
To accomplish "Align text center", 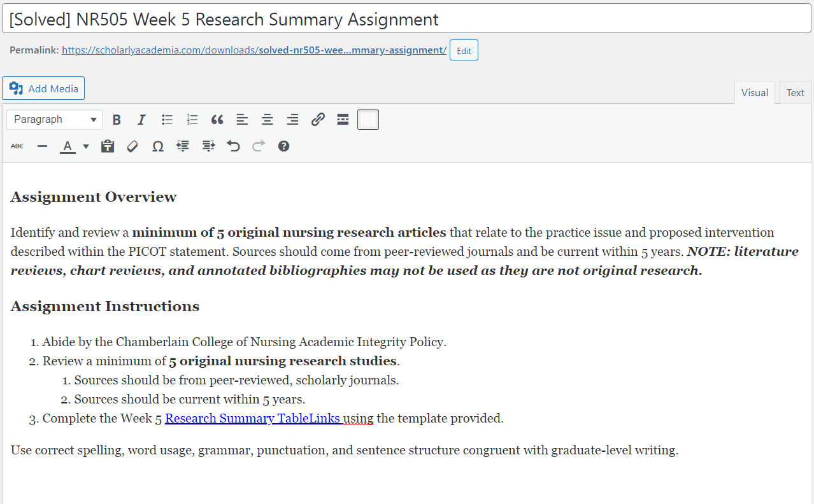I will click(268, 120).
